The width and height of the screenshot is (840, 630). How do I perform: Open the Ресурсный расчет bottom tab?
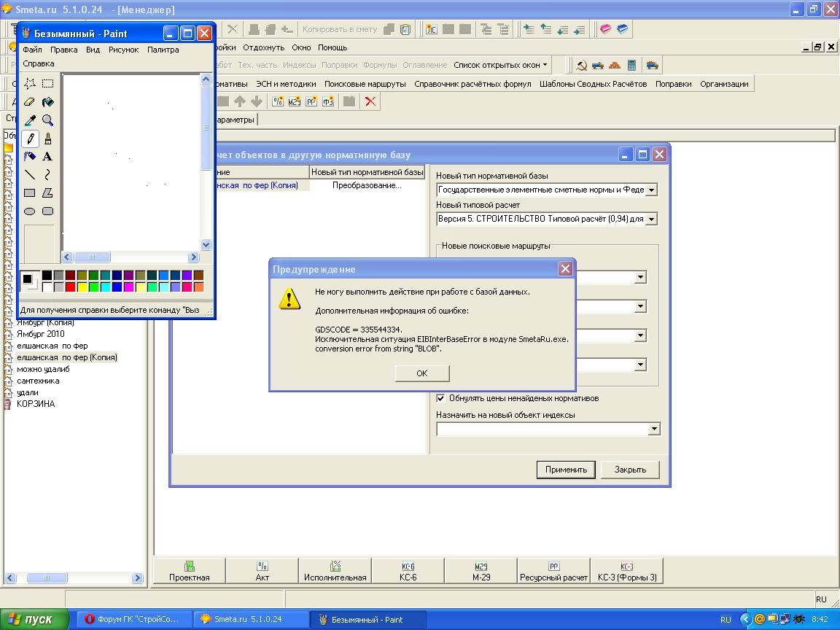point(554,571)
